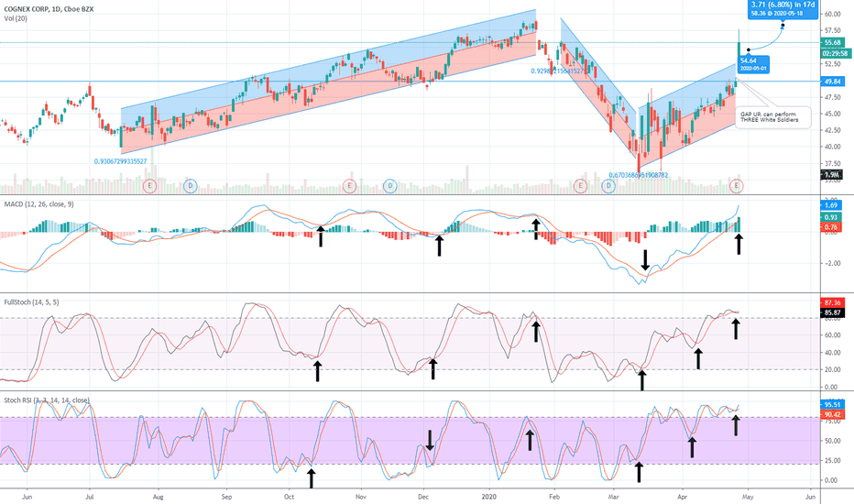Click the Stoch RSI 90.42 value label

coord(832,414)
